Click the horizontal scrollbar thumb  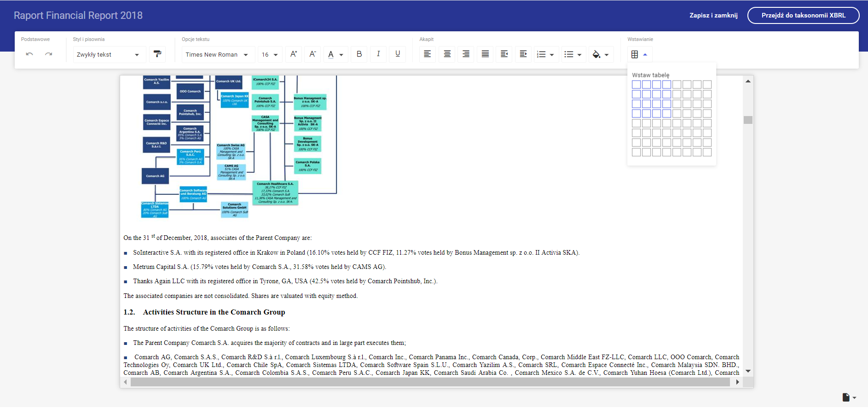coord(431,382)
